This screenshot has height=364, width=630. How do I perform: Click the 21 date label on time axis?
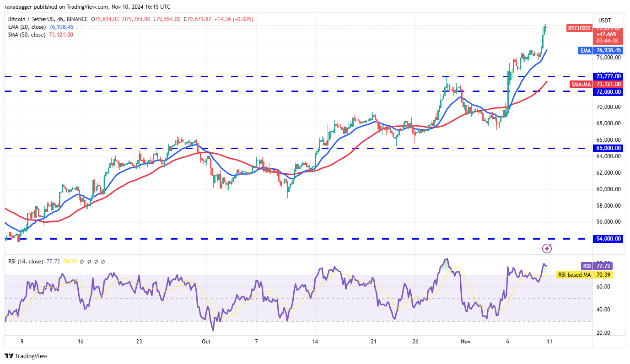(373, 342)
